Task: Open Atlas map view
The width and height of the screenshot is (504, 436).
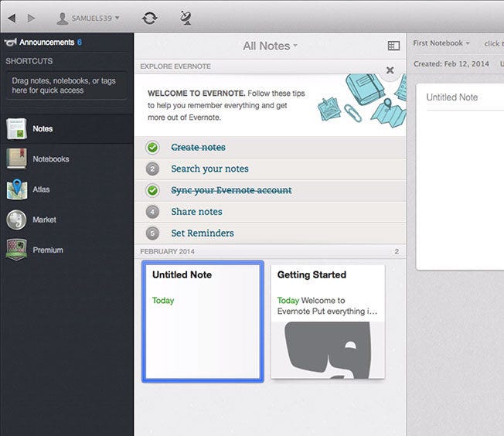Action: (x=66, y=189)
